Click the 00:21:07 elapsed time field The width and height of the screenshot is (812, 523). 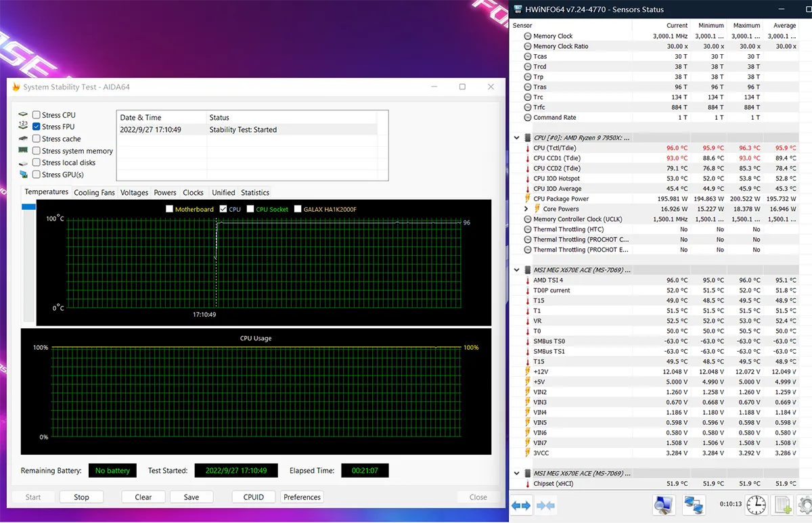click(x=365, y=470)
